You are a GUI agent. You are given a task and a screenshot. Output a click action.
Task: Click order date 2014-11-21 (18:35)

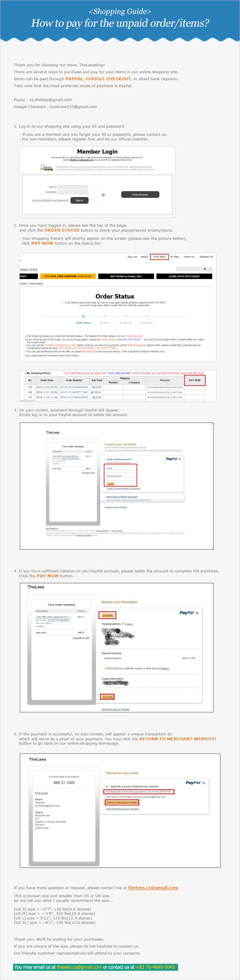[47, 392]
